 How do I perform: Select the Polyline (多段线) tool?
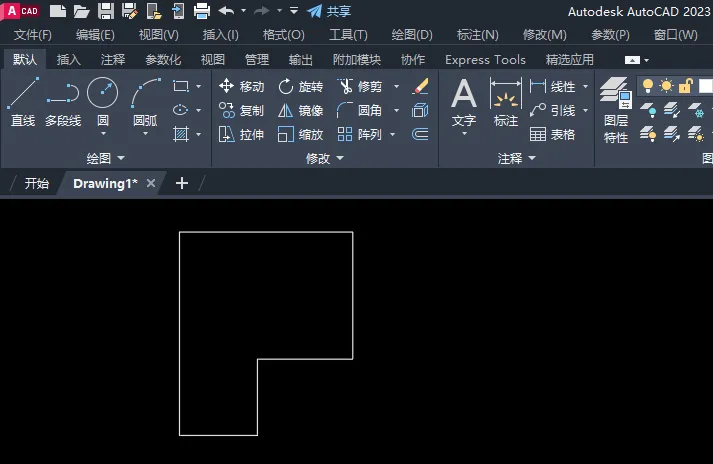pyautogui.click(x=63, y=101)
